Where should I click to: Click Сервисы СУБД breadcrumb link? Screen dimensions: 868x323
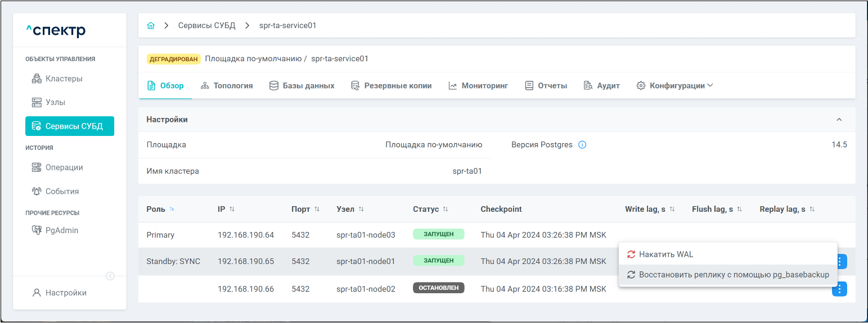pos(206,26)
